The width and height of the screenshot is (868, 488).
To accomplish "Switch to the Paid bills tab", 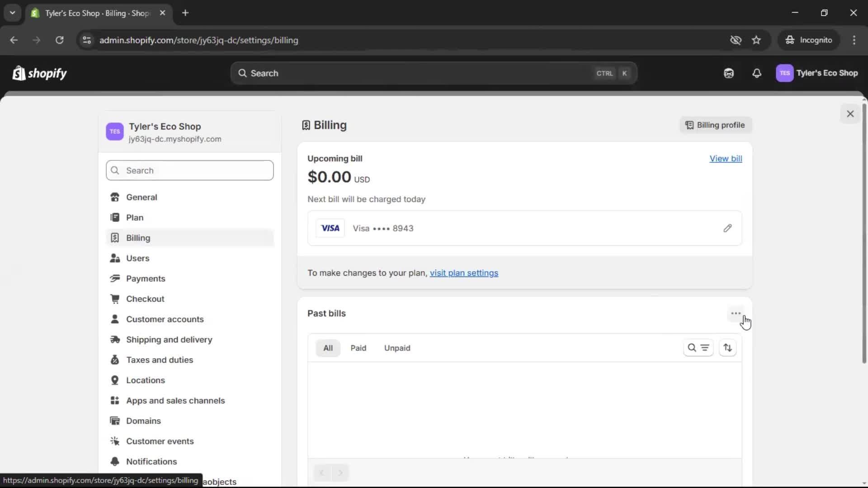I will coord(358,348).
